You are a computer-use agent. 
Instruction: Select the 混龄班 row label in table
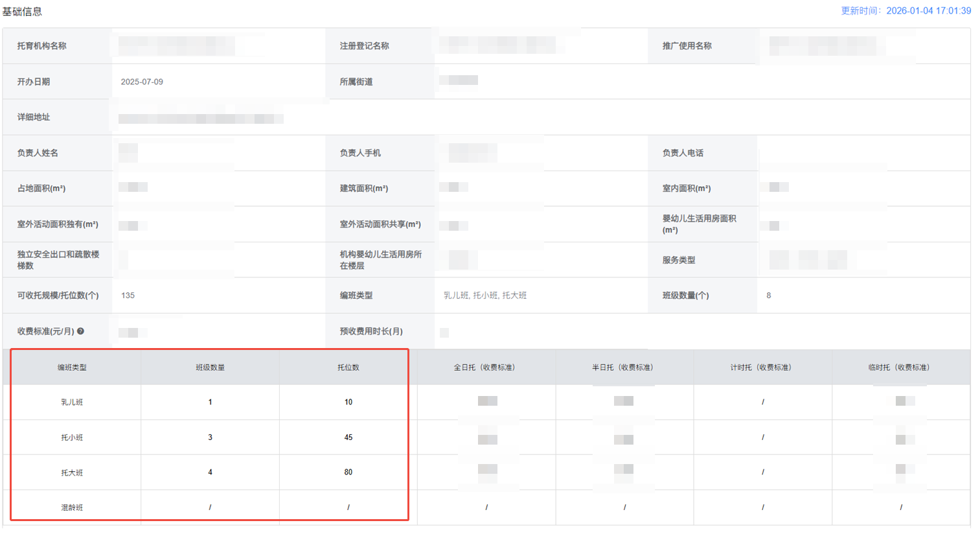(72, 507)
